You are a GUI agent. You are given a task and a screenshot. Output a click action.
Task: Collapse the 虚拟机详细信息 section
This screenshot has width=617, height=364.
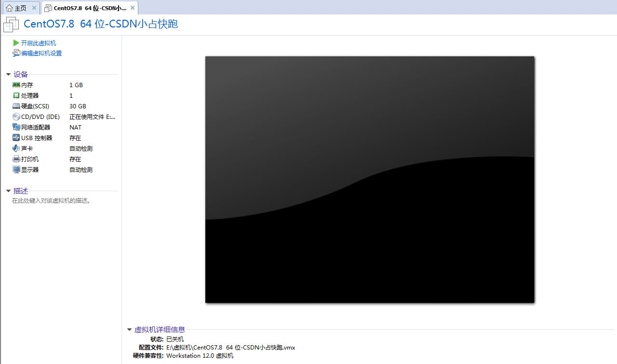click(129, 329)
